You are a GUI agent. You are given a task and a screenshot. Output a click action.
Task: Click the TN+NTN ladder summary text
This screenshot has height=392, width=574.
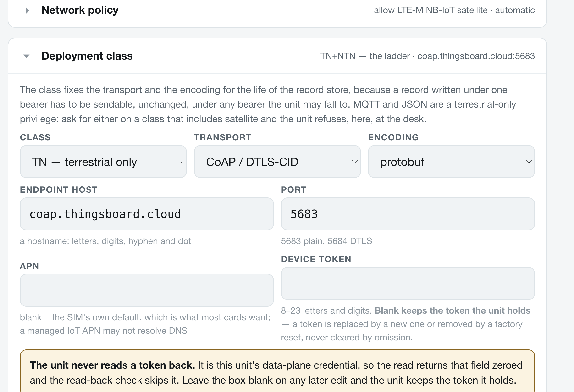(428, 56)
